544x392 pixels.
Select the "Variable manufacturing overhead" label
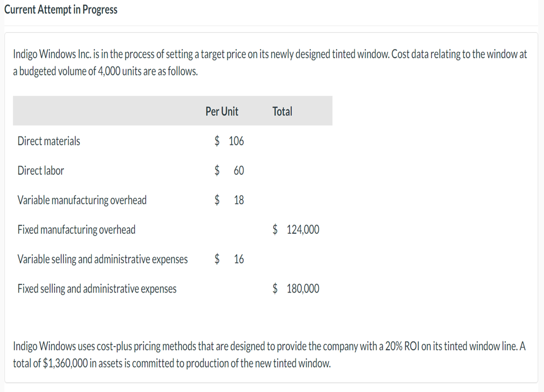click(82, 200)
